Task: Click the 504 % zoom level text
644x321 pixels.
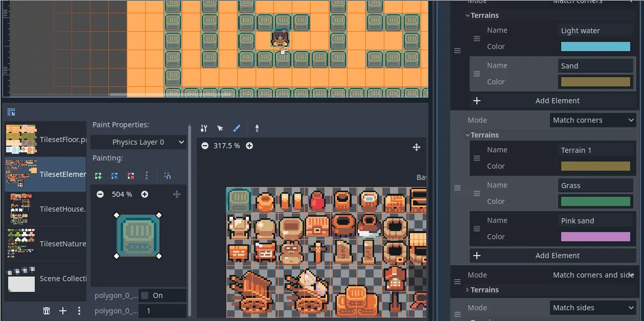Action: click(122, 194)
